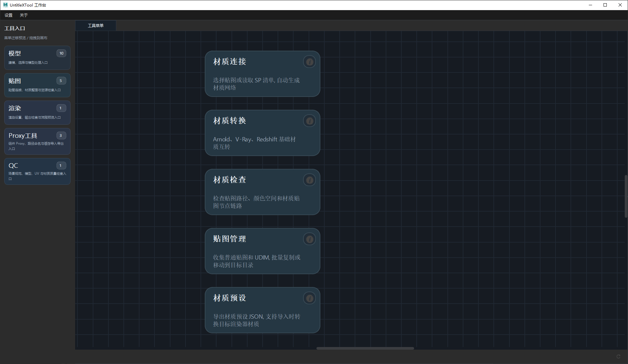628x364 pixels.
Task: Click the count badge 5 on 贴图
Action: [x=61, y=81]
